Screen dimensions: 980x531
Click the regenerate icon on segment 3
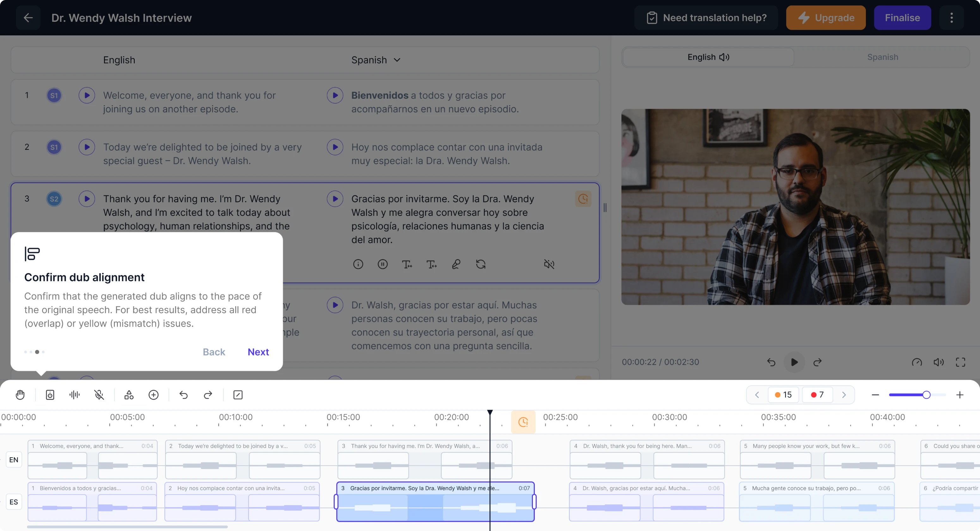(481, 264)
